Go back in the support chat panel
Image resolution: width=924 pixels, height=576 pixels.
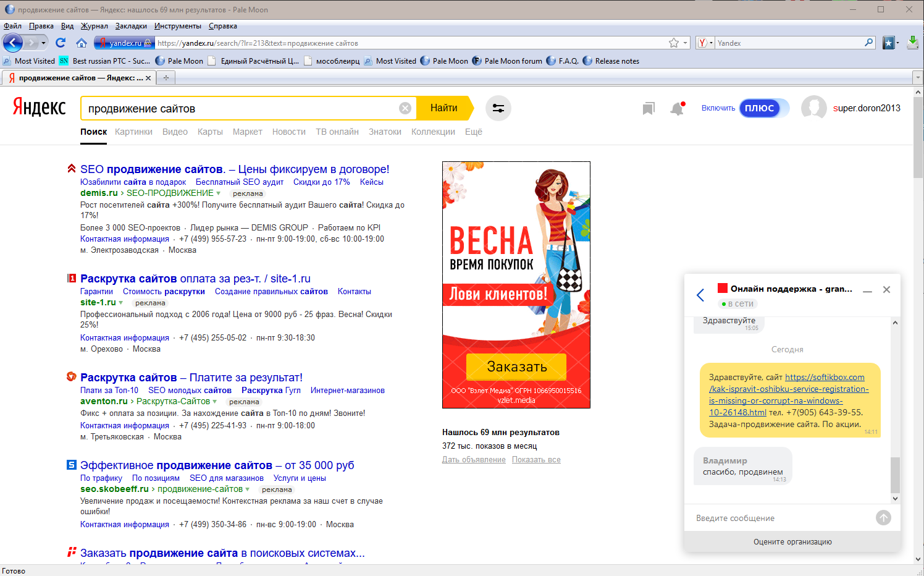[700, 295]
